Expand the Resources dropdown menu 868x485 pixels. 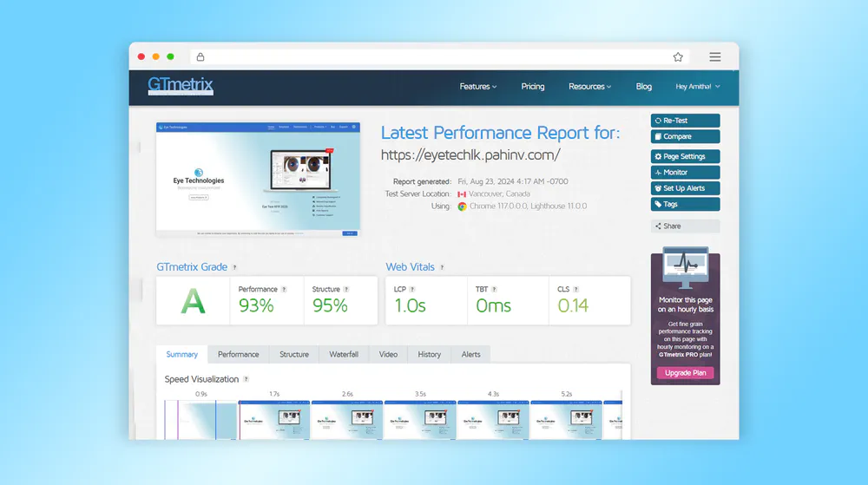click(589, 87)
